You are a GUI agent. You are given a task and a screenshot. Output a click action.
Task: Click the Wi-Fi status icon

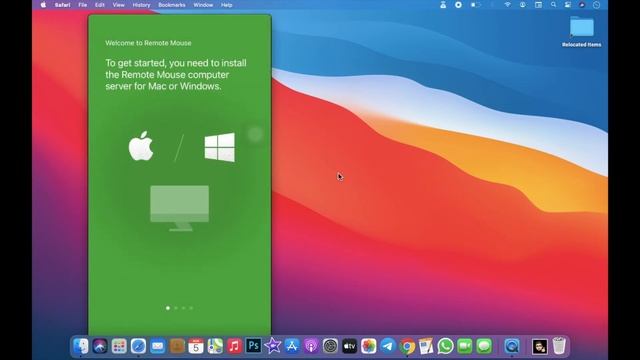(x=507, y=5)
